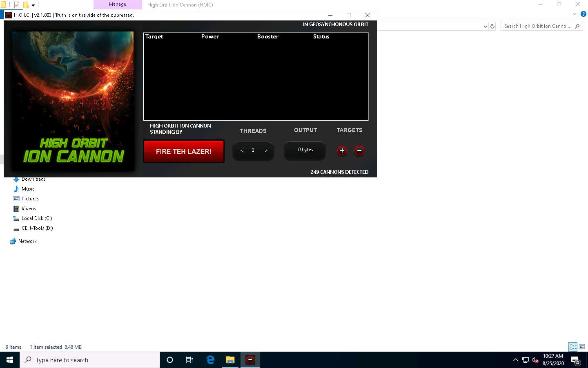Viewport: 588px width, 368px height.
Task: Click the THREADS label
Action: 253,131
